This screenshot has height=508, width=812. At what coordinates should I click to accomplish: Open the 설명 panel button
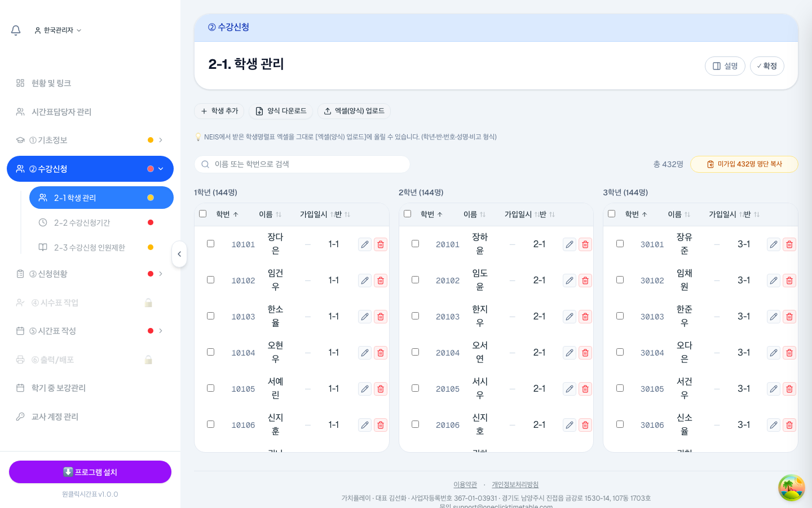[725, 66]
